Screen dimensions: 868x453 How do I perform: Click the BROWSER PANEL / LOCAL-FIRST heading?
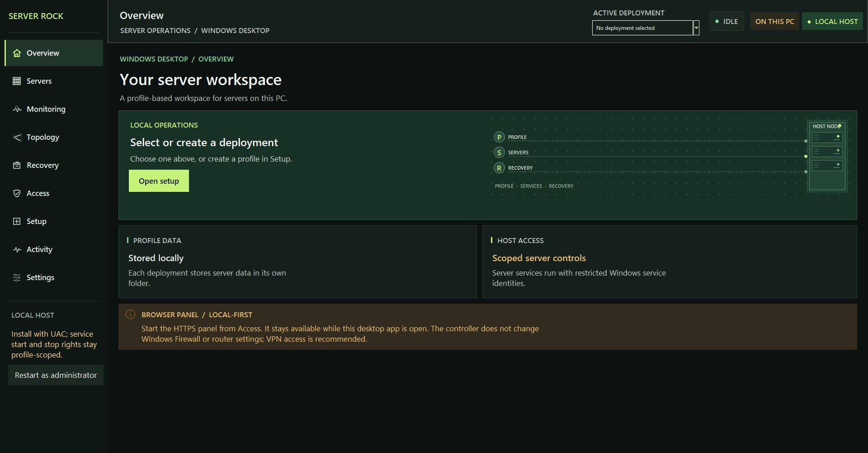coord(197,315)
